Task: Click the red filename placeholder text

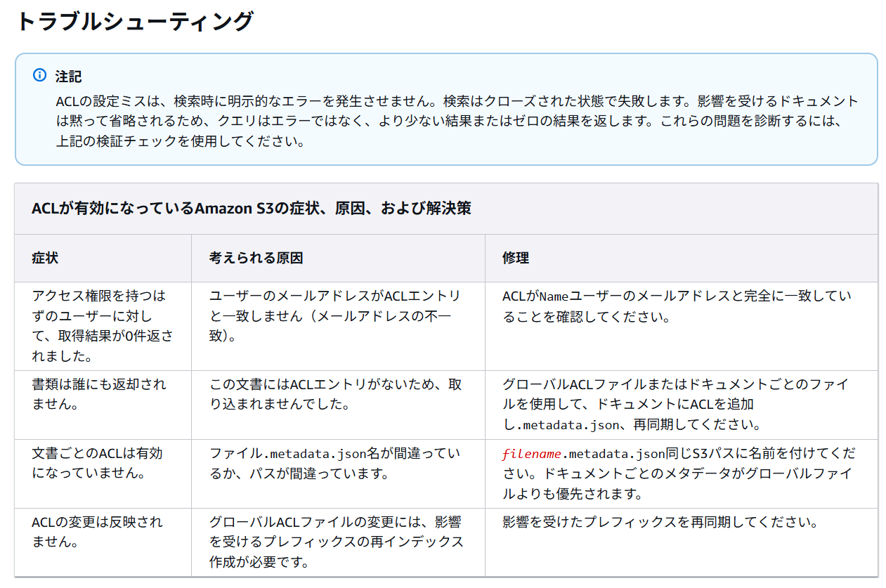Action: tap(531, 454)
